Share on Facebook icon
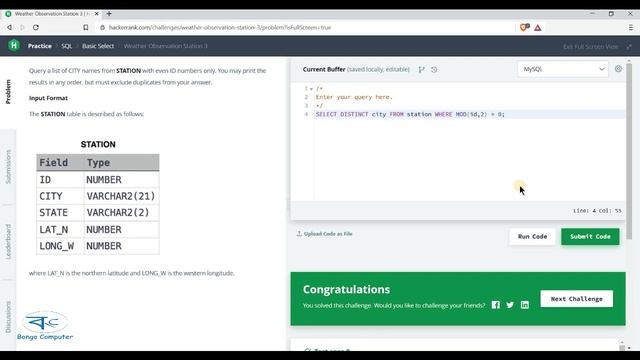This screenshot has width=640, height=360. pos(496,305)
